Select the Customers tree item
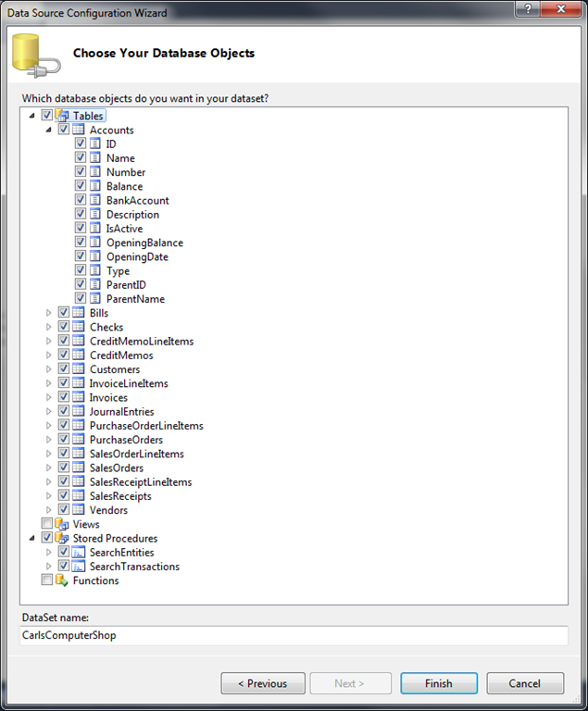This screenshot has height=711, width=588. (115, 369)
